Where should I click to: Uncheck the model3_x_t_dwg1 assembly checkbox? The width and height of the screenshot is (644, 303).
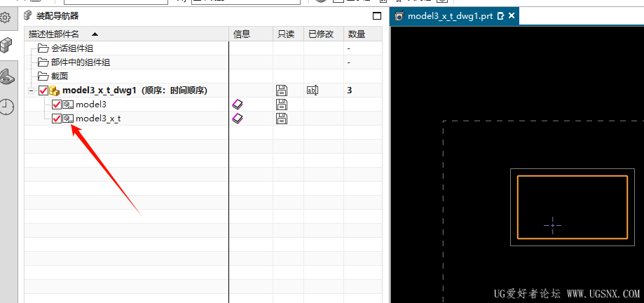tap(43, 90)
